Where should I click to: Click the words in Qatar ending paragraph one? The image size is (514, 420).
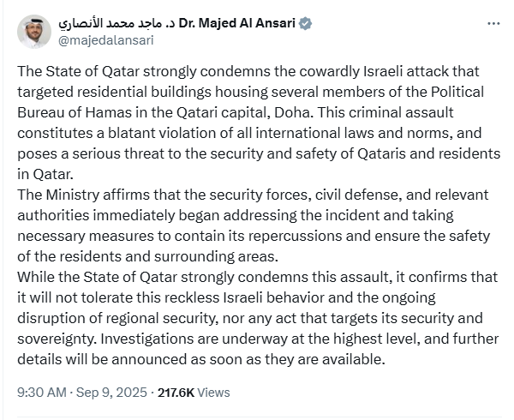pos(45,174)
